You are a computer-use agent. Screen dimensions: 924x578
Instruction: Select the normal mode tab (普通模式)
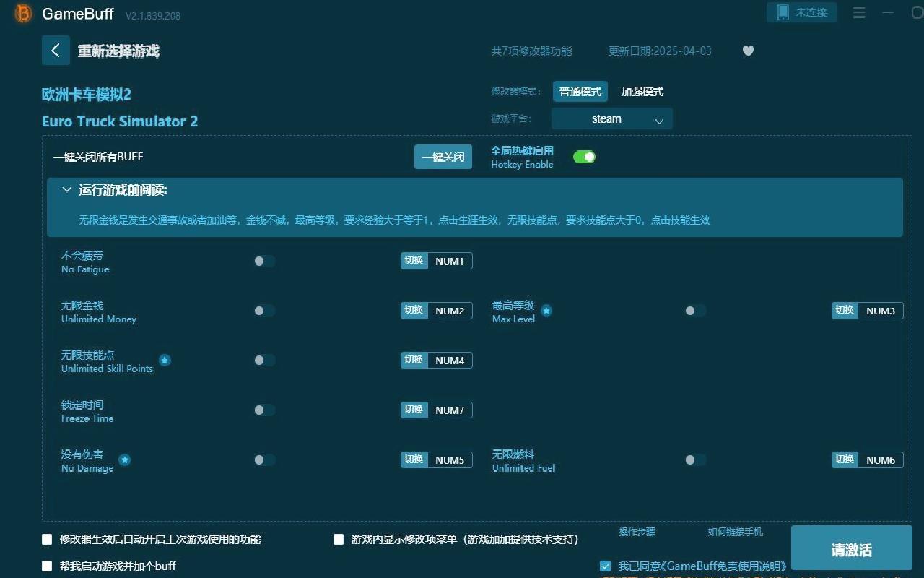click(580, 92)
